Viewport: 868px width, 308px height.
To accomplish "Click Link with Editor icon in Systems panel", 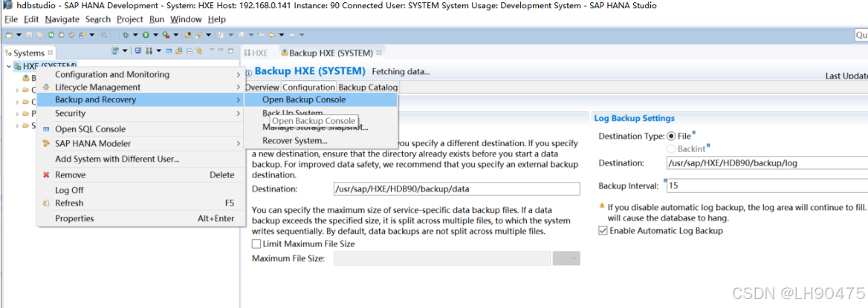I will [198, 51].
